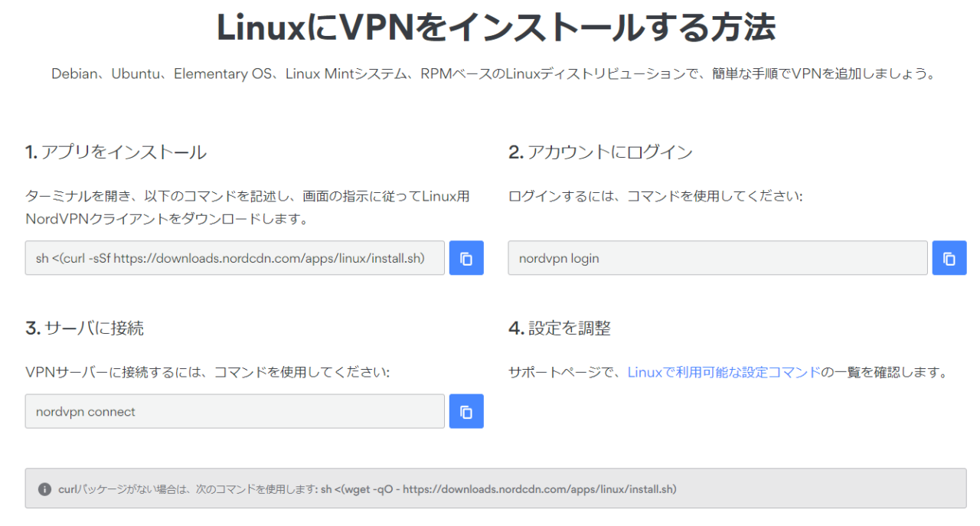Select the 2. アカウントにログイン heading
Viewport: 980px width, 526px height.
point(600,152)
